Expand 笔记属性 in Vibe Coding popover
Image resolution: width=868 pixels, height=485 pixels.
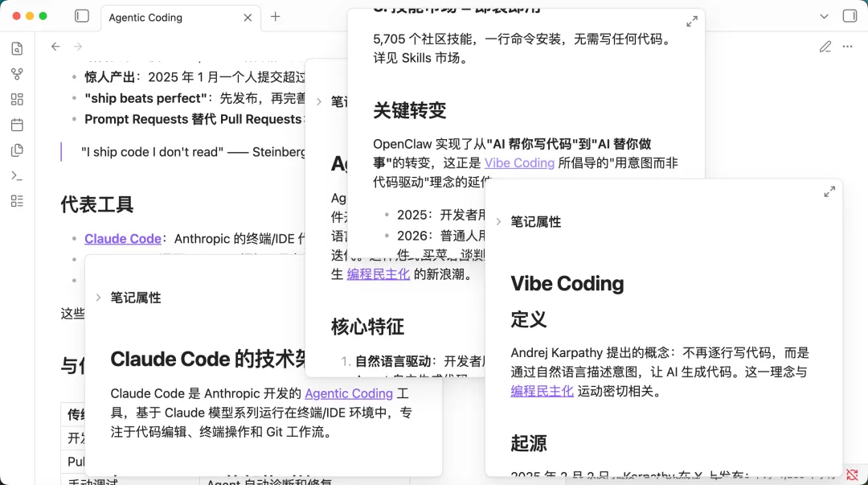536,222
